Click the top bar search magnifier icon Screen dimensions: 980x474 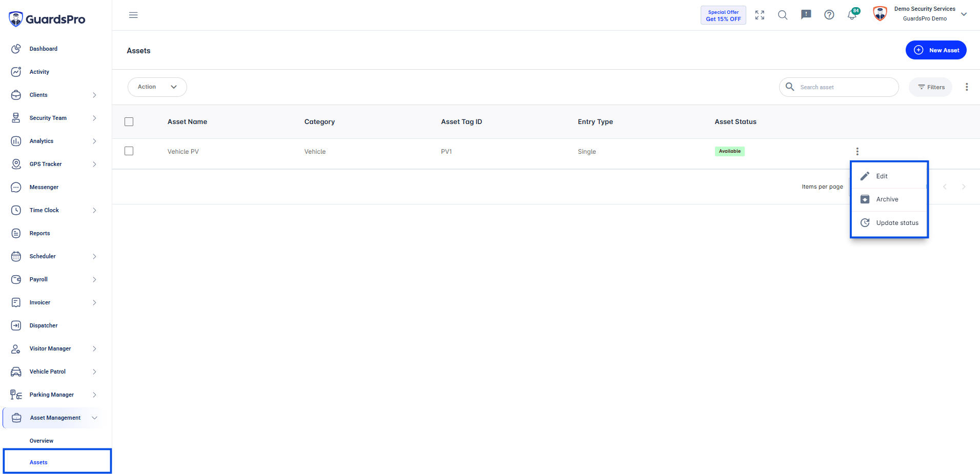point(783,15)
